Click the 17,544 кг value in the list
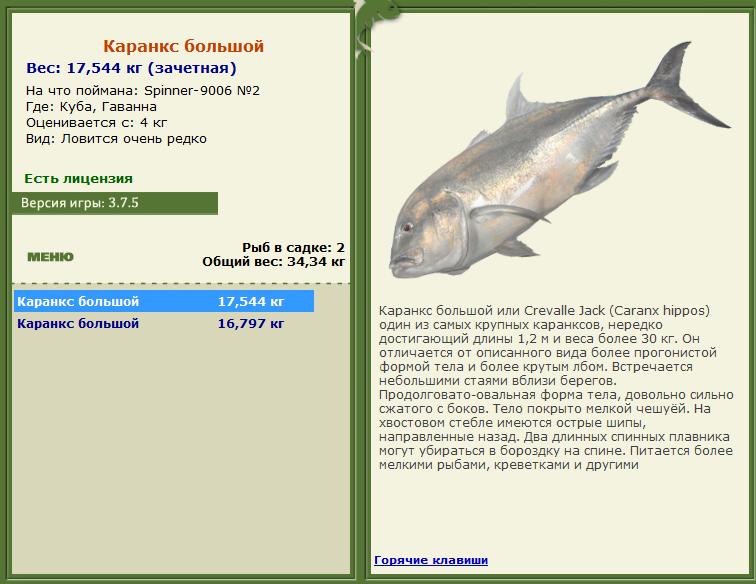Screen dimensions: 756x584 click(x=251, y=302)
